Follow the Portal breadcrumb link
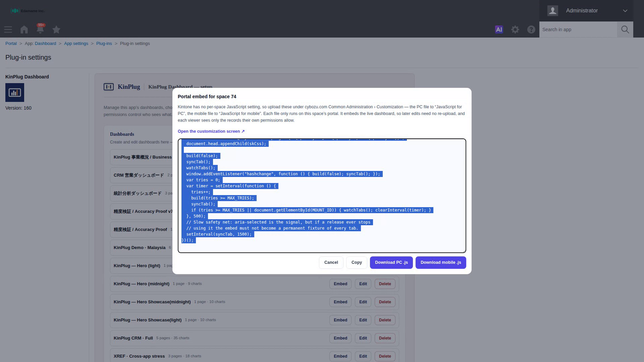644x362 pixels. [x=11, y=43]
